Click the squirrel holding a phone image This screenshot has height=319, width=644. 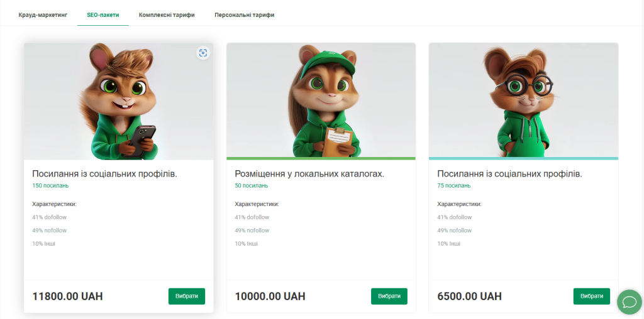click(x=118, y=100)
